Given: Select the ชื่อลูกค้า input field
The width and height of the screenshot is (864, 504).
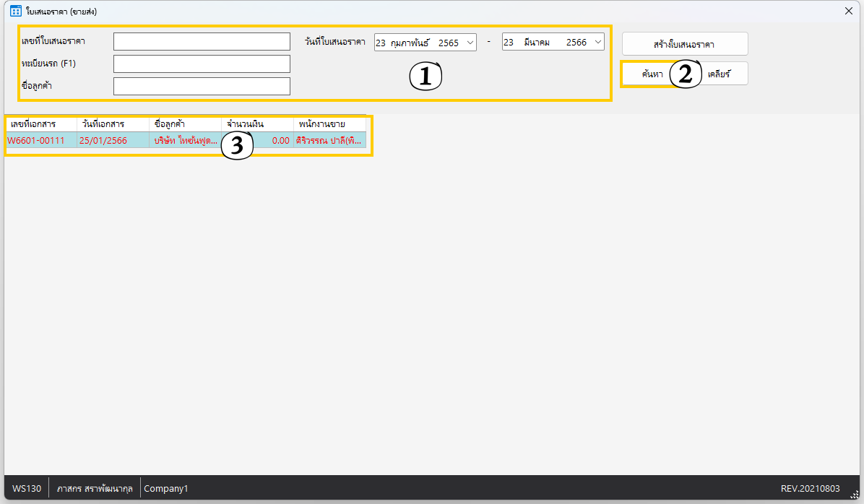Looking at the screenshot, I should pos(202,87).
